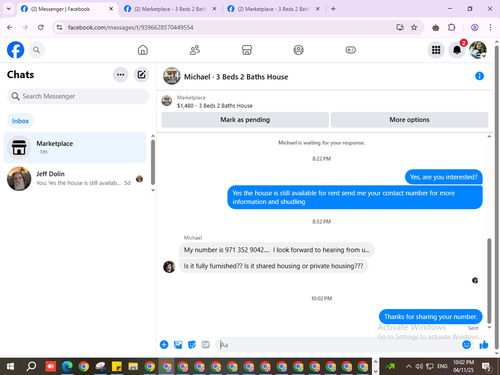Open the Friends icon in top navigation
The height and width of the screenshot is (375, 500).
(195, 50)
